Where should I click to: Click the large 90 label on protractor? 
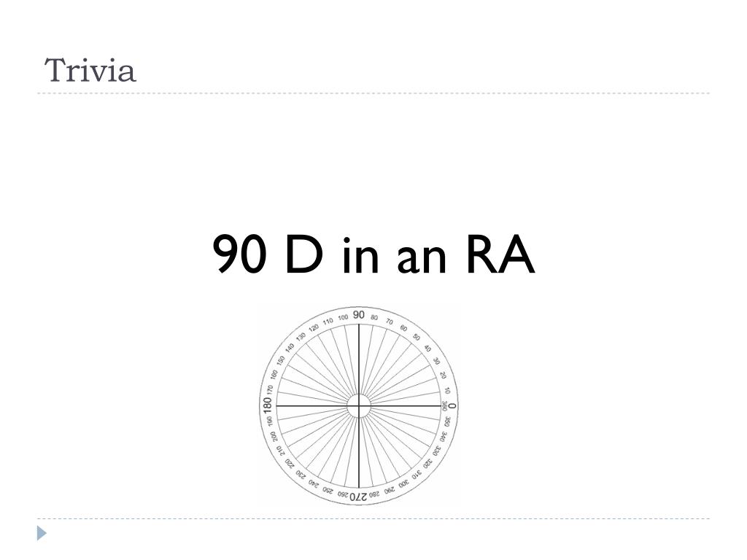coord(359,315)
